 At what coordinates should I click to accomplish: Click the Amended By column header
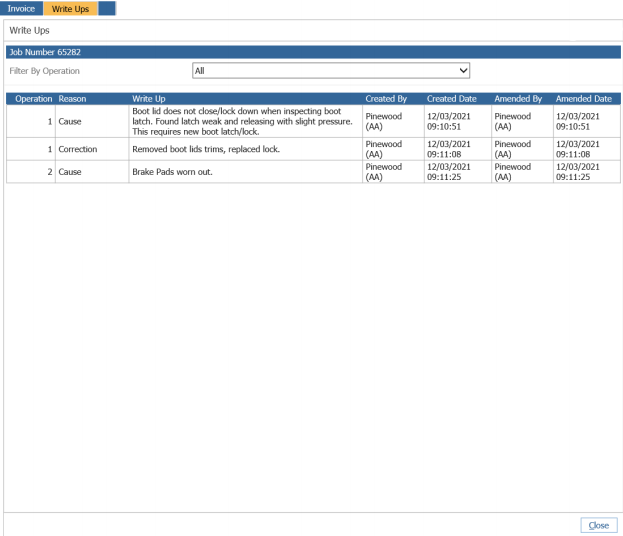pos(518,99)
